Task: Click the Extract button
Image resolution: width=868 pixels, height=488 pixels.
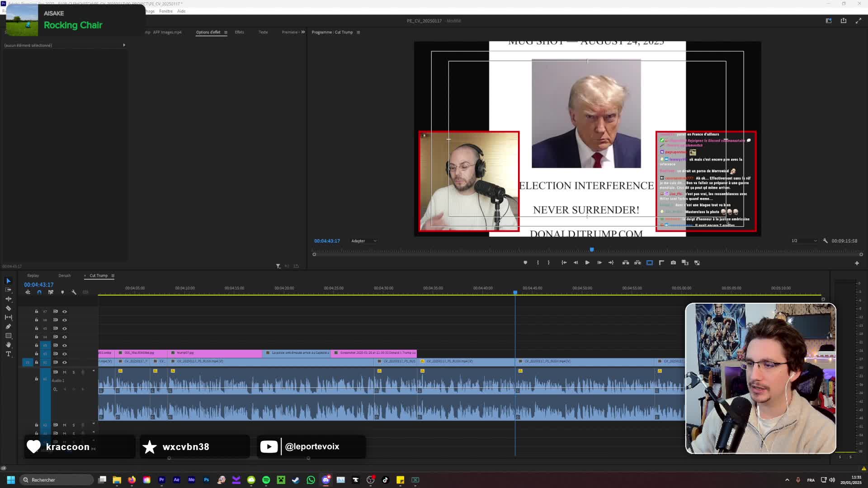Action: pos(637,263)
